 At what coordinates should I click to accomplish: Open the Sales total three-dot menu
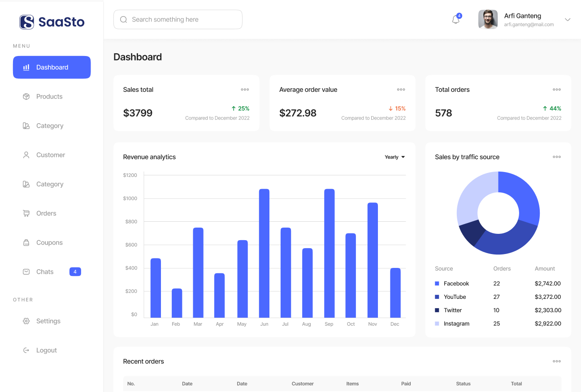click(x=245, y=90)
